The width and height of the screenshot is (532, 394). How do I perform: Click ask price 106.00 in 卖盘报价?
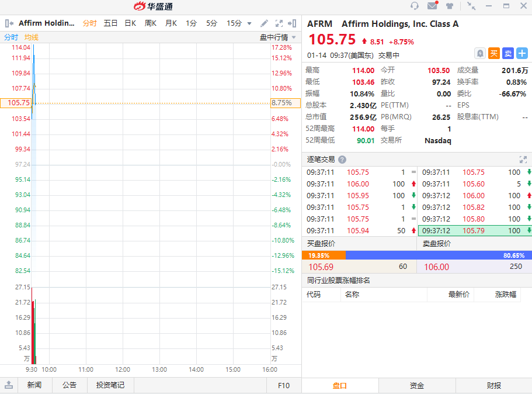point(437,267)
